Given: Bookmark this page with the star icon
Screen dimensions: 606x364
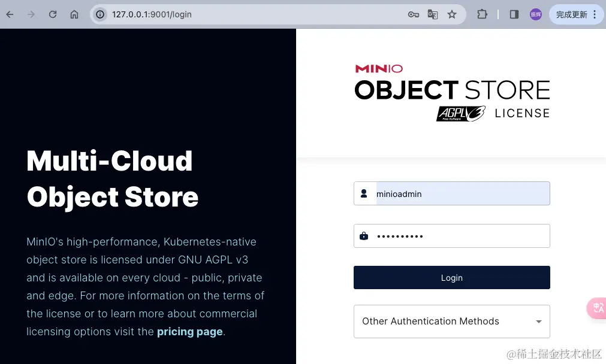Looking at the screenshot, I should (x=452, y=15).
